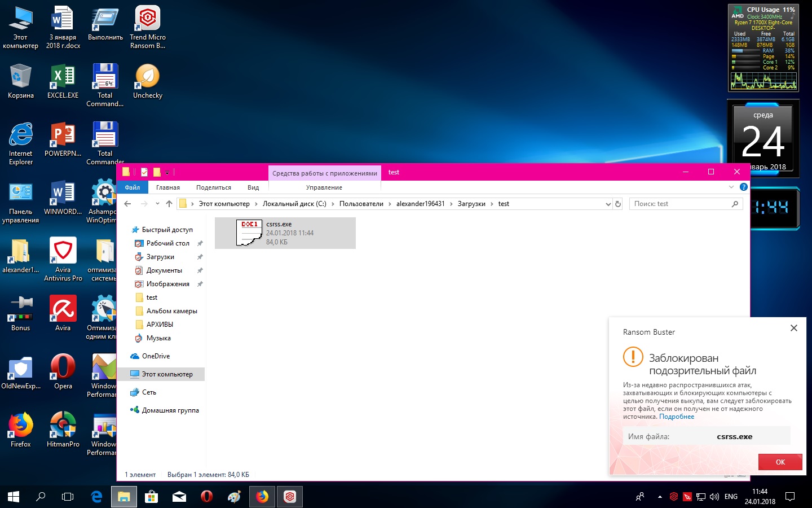The image size is (812, 508).
Task: Open the recent locations dropdown arrow
Action: coord(157,204)
